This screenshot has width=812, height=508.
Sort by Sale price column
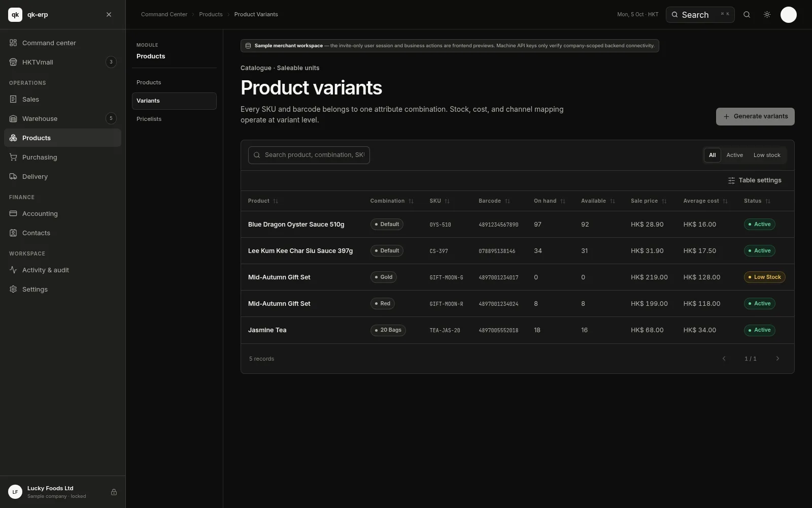tap(649, 201)
